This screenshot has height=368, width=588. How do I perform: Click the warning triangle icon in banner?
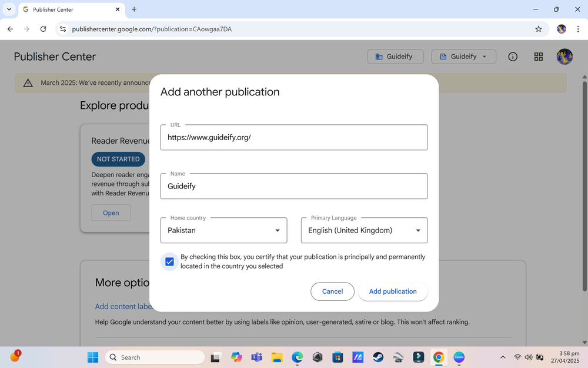pyautogui.click(x=28, y=83)
